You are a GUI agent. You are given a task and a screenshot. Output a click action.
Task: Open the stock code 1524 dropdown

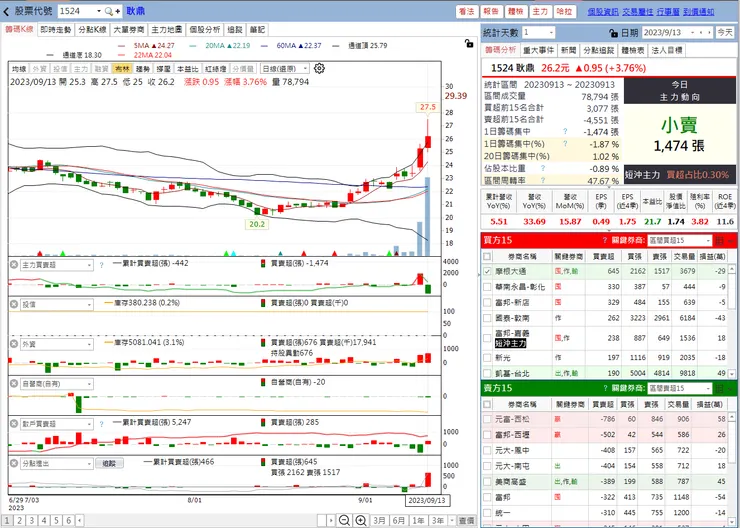(99, 11)
